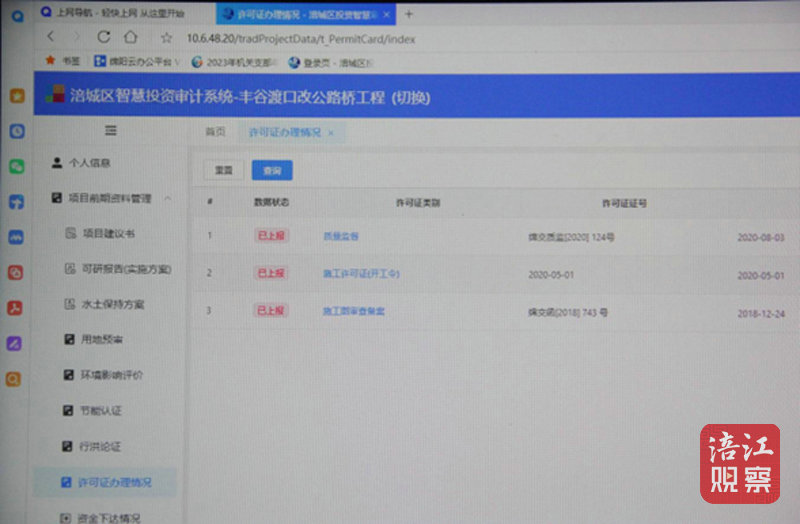Click the blue clock history sidebar icon
This screenshot has width=800, height=524.
16,131
